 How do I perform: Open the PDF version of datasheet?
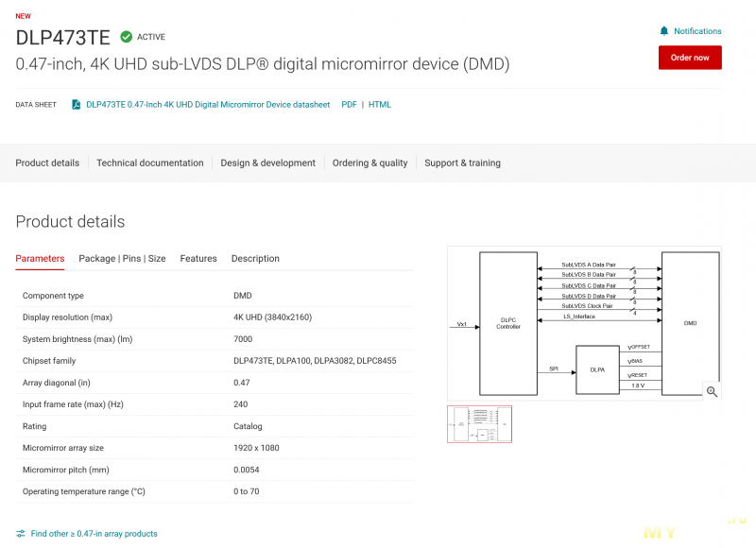(349, 105)
